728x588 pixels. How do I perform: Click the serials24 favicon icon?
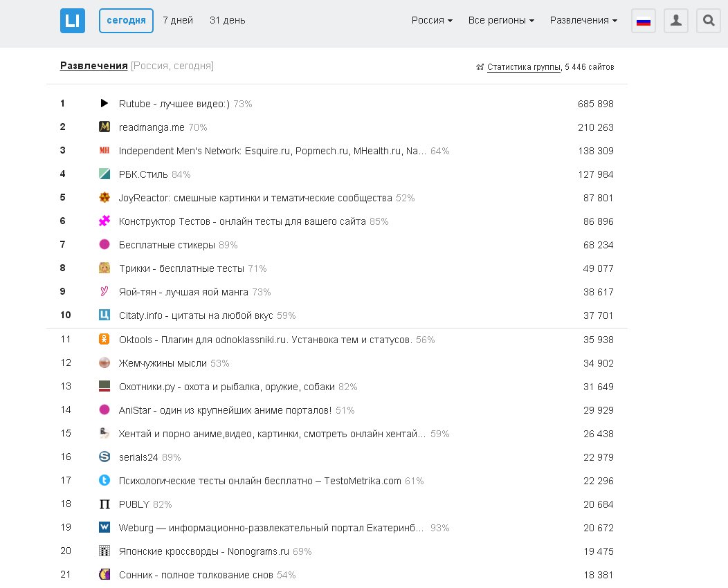(104, 457)
